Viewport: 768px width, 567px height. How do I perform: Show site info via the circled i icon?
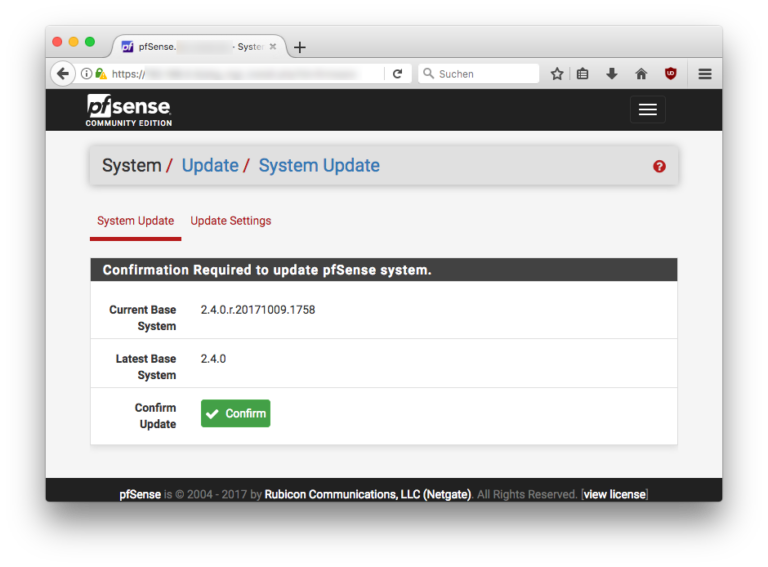[87, 74]
